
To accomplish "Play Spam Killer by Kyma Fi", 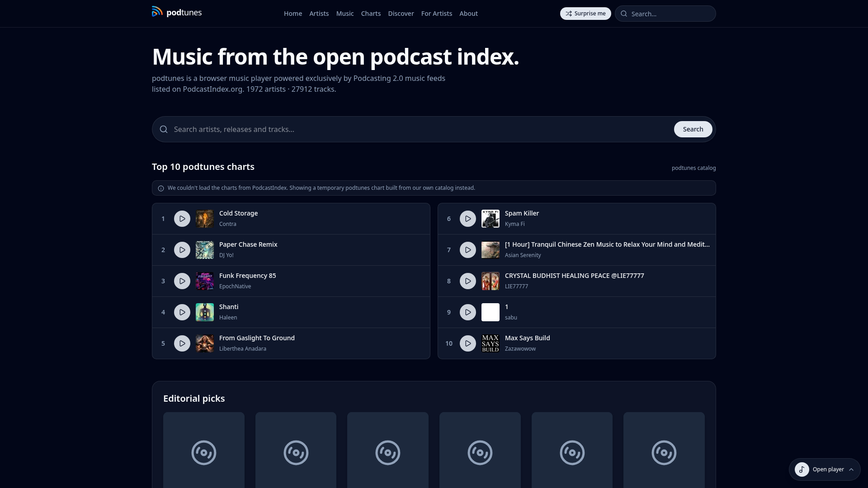I will (x=468, y=219).
